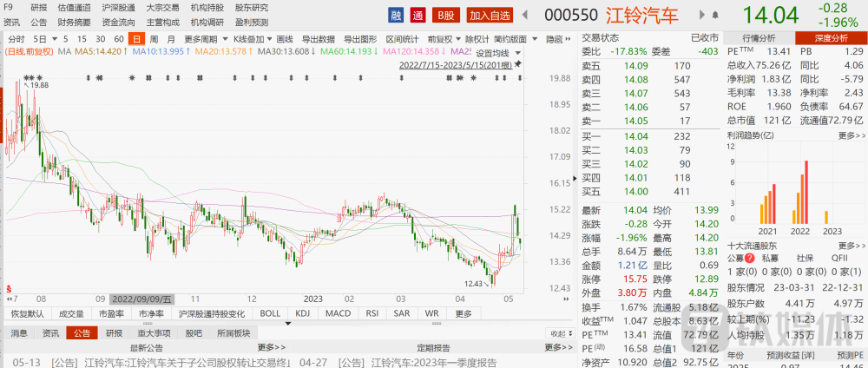
Task: Jump chart to earliest with left double-arrow
Action: coord(10,299)
